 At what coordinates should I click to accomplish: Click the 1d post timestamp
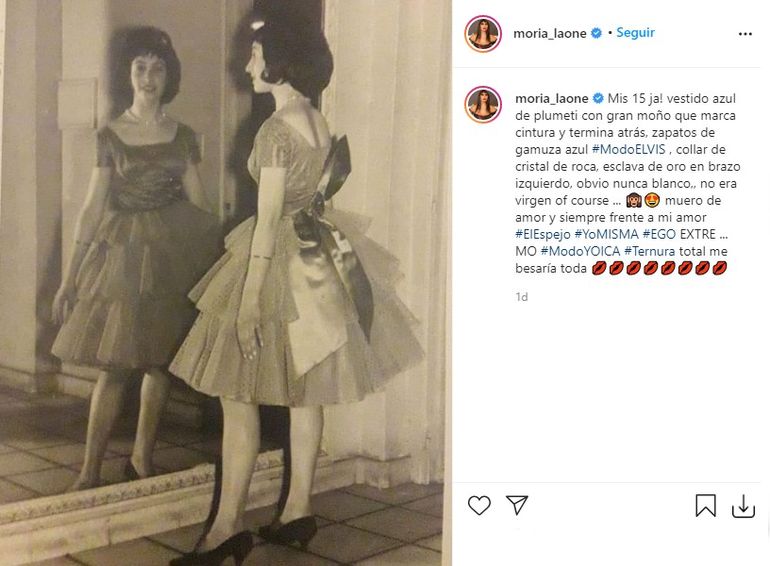(x=522, y=297)
